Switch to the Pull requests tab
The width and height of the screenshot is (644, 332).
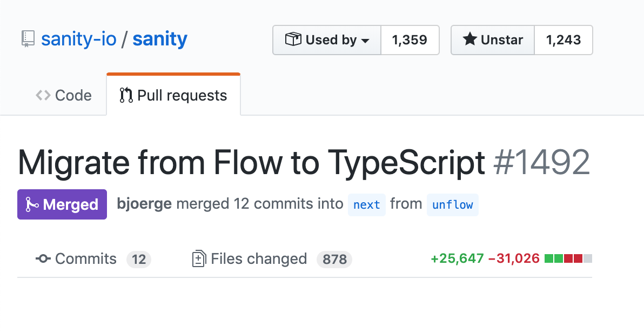click(173, 95)
